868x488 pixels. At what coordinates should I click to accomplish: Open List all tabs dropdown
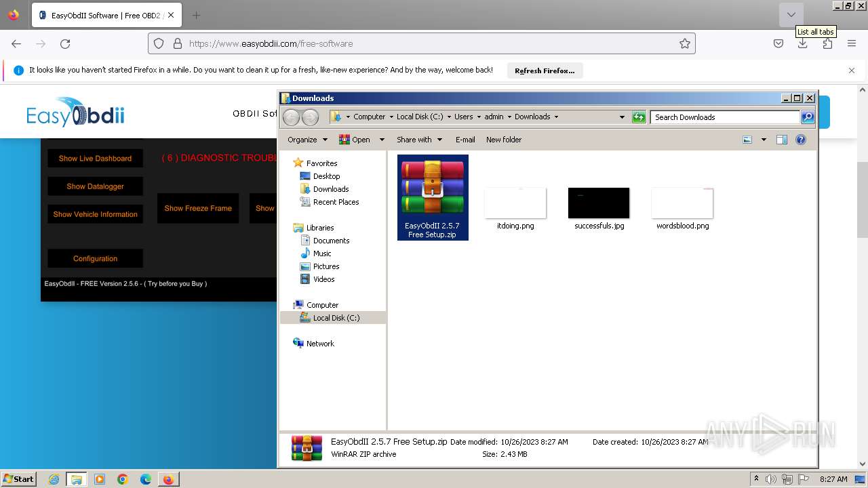[791, 15]
